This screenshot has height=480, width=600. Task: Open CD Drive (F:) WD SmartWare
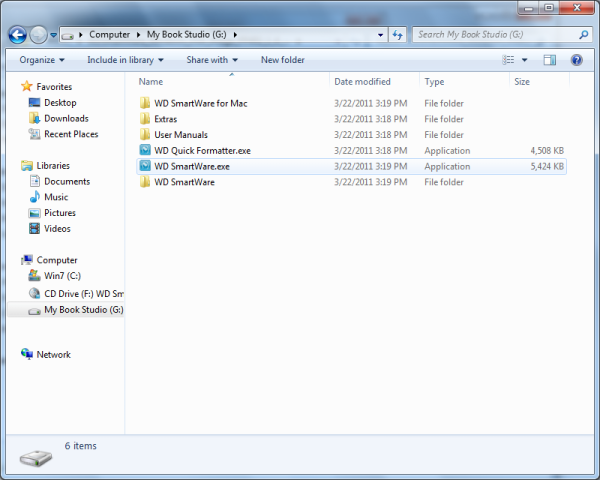76,294
